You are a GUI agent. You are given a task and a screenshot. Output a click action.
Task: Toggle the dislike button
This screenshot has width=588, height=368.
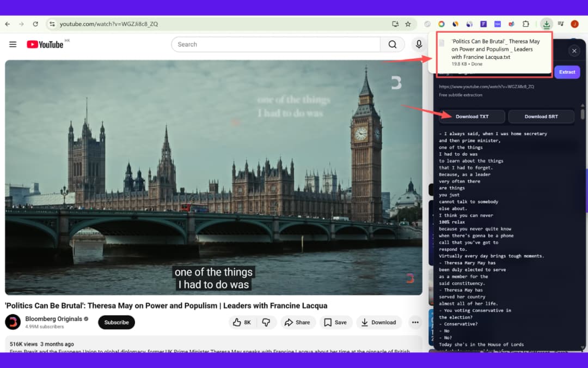pyautogui.click(x=267, y=322)
